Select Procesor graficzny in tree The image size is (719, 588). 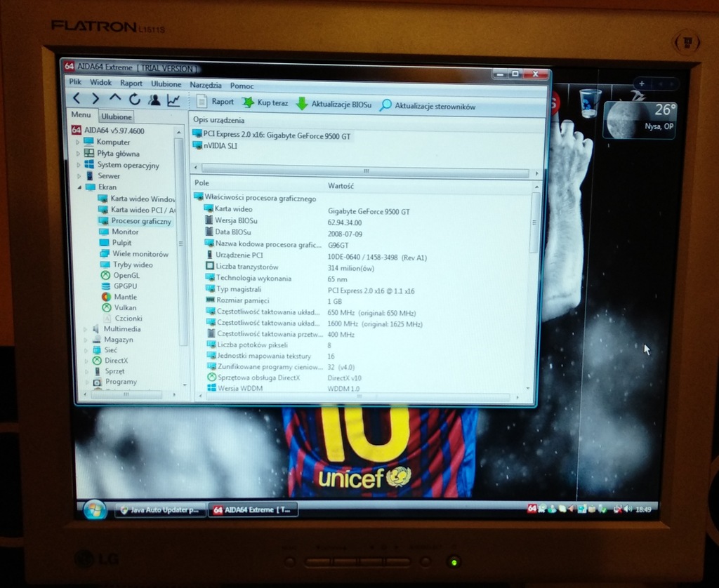click(x=135, y=221)
